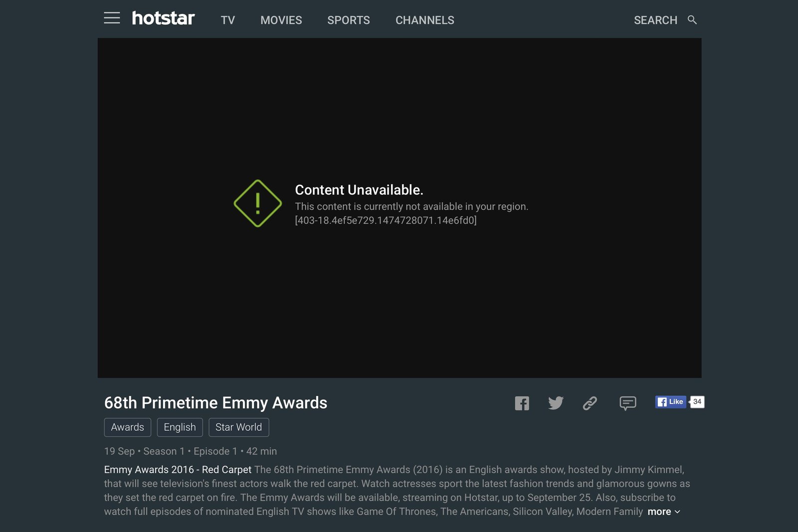Click the SEARCH text field
This screenshot has width=798, height=532.
pos(655,20)
